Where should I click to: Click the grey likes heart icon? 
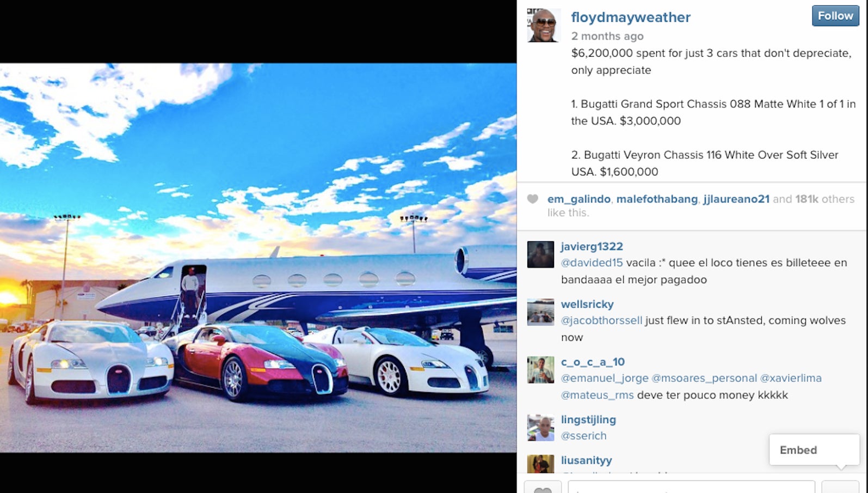[x=533, y=199]
